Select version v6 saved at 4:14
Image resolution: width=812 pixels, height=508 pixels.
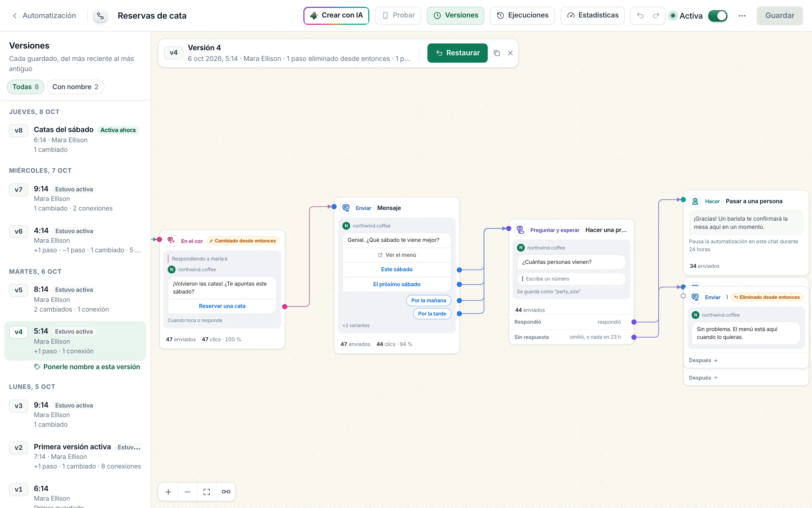(x=75, y=240)
